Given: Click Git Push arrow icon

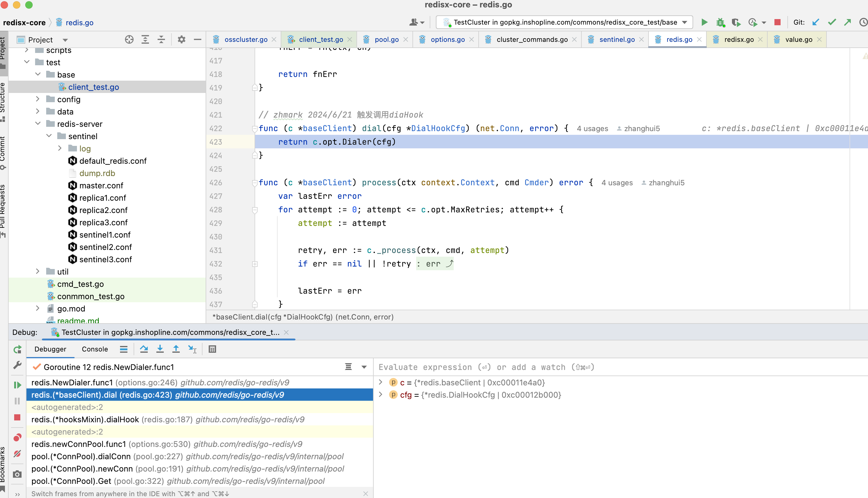Looking at the screenshot, I should point(847,22).
